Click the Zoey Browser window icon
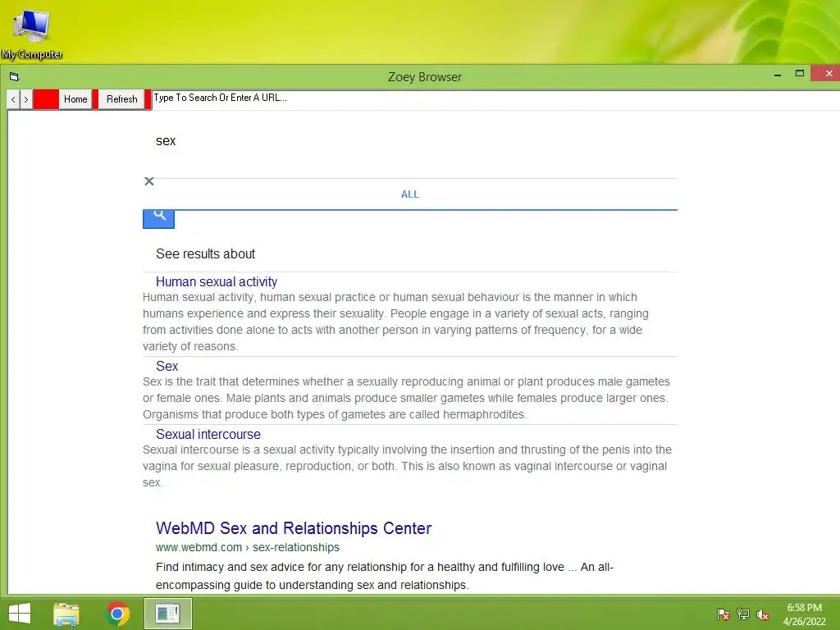The width and height of the screenshot is (840, 630). click(15, 77)
